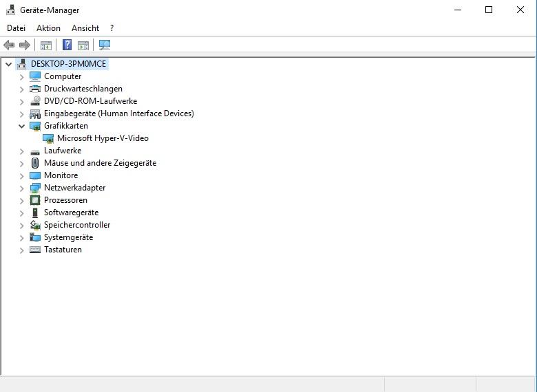Select the Grafikkarten label
Screen dimensions: 537x392
(x=66, y=126)
